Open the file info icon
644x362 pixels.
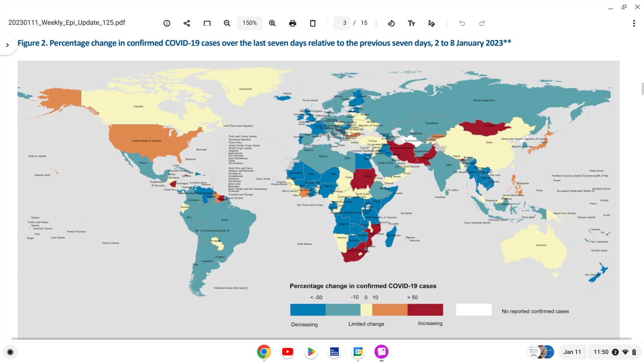pyautogui.click(x=167, y=23)
